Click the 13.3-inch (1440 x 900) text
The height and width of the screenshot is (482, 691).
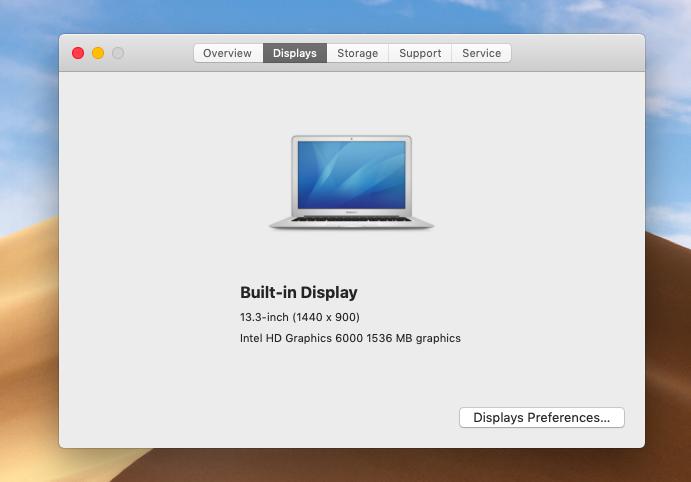[x=300, y=317]
